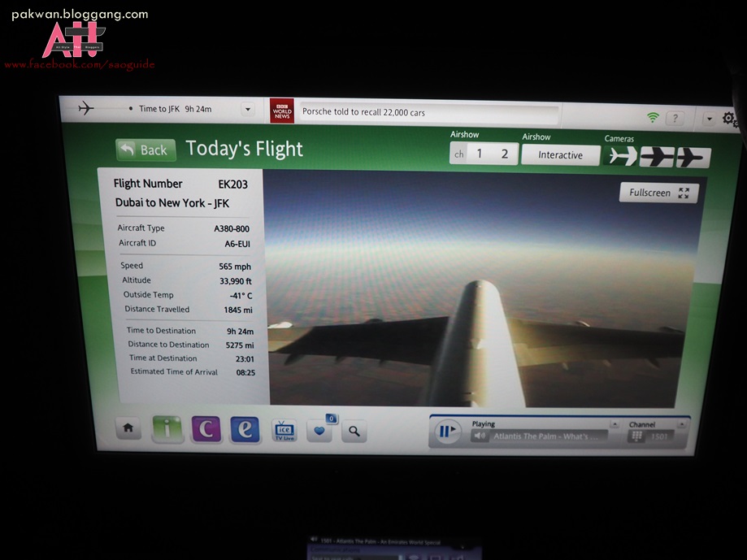The image size is (747, 560).
Task: Go Back from Today's Flight
Action: click(145, 150)
